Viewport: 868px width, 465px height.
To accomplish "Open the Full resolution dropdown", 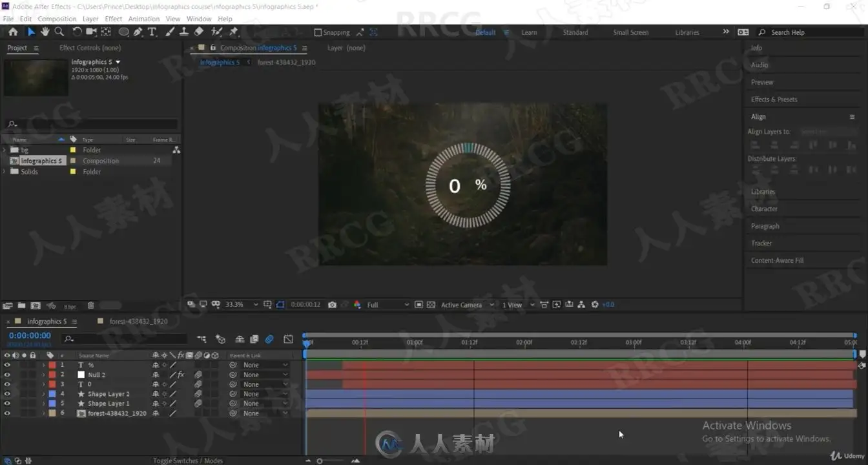I will (387, 305).
